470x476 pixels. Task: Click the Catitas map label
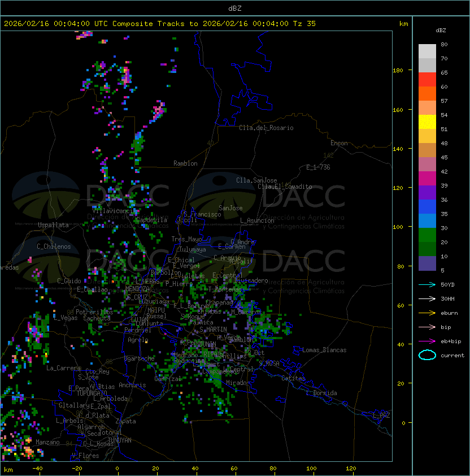(293, 378)
